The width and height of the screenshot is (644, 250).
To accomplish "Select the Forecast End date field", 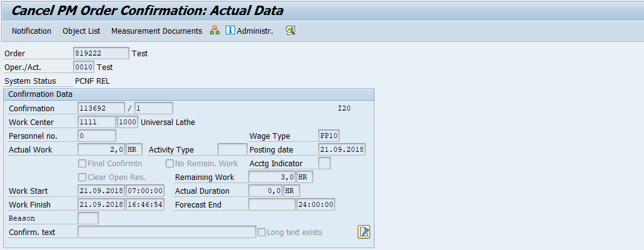I will [272, 204].
